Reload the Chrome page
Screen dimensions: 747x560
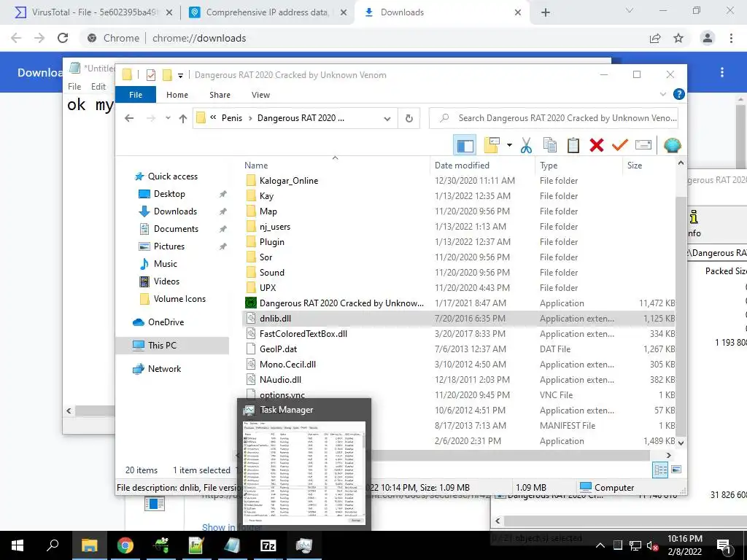click(x=63, y=38)
